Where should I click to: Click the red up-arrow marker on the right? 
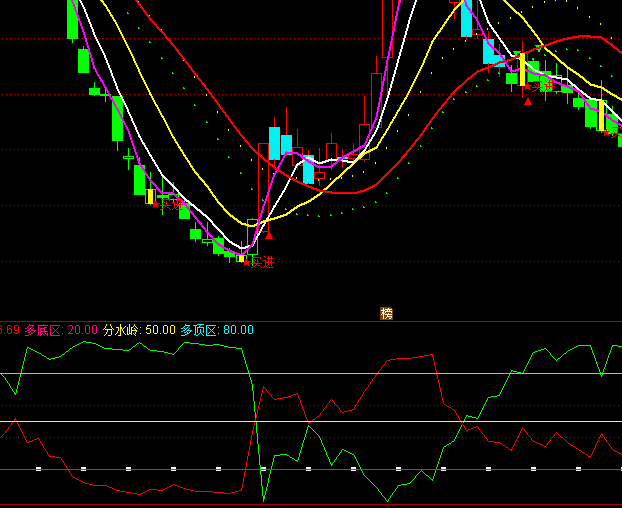click(528, 100)
